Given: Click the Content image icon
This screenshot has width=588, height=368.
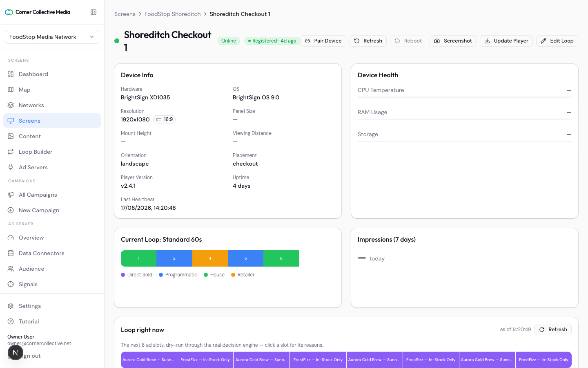Looking at the screenshot, I should (x=11, y=136).
